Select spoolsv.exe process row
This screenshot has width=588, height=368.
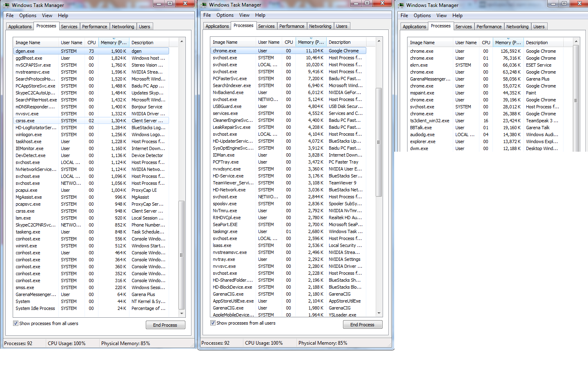288,204
